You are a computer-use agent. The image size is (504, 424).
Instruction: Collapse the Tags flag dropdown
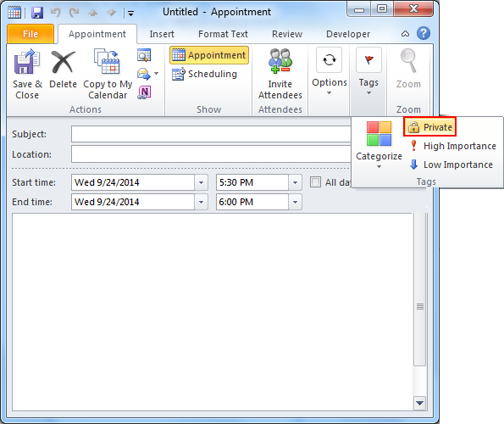[368, 71]
